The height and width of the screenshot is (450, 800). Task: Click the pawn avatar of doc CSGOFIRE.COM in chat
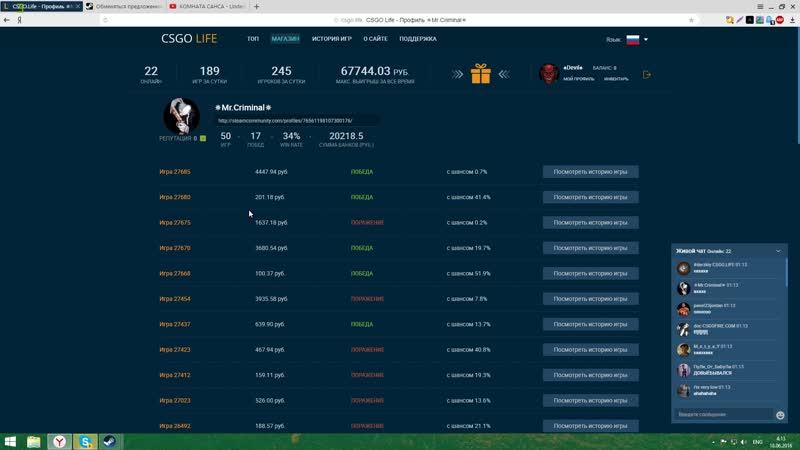tap(683, 329)
